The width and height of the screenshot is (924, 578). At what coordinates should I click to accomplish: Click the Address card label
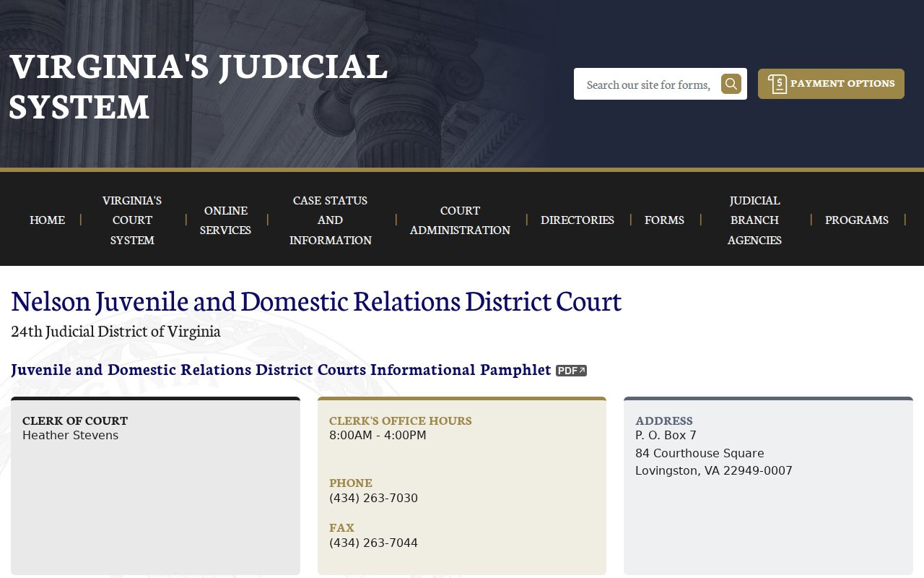664,420
